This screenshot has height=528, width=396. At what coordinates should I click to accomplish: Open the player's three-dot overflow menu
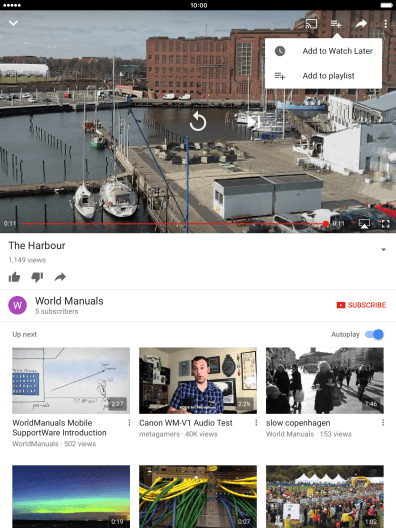tap(386, 24)
